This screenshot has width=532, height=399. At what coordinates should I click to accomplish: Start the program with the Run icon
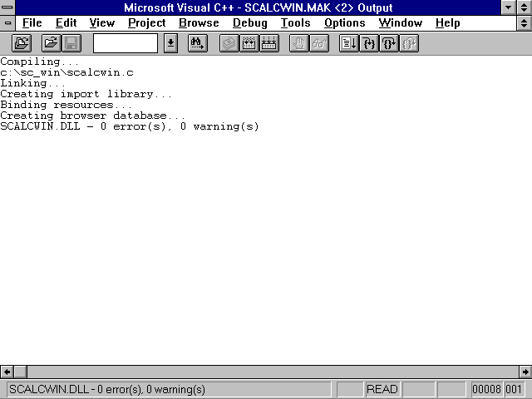[349, 43]
